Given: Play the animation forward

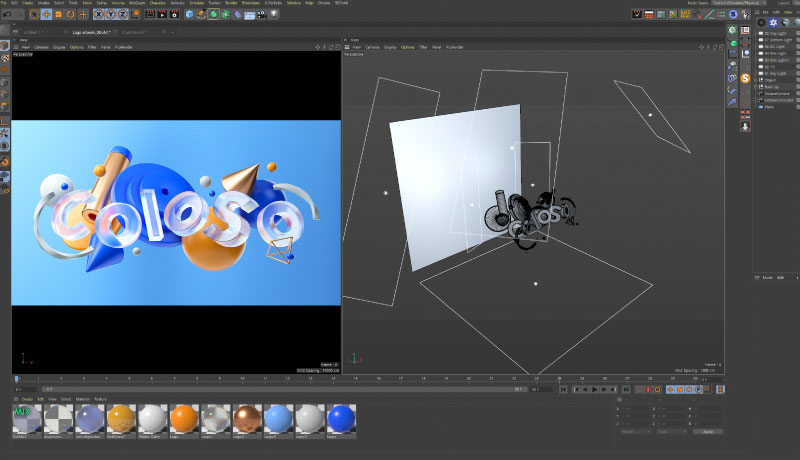Looking at the screenshot, I should click(x=594, y=390).
